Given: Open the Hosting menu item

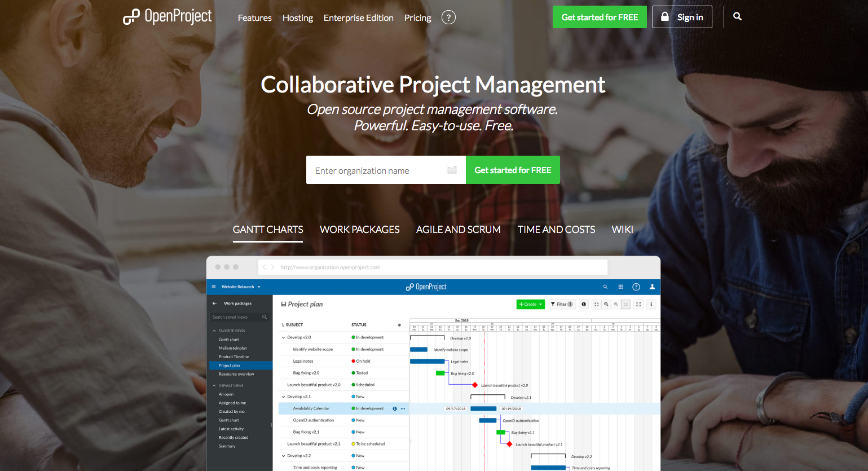Looking at the screenshot, I should tap(298, 18).
